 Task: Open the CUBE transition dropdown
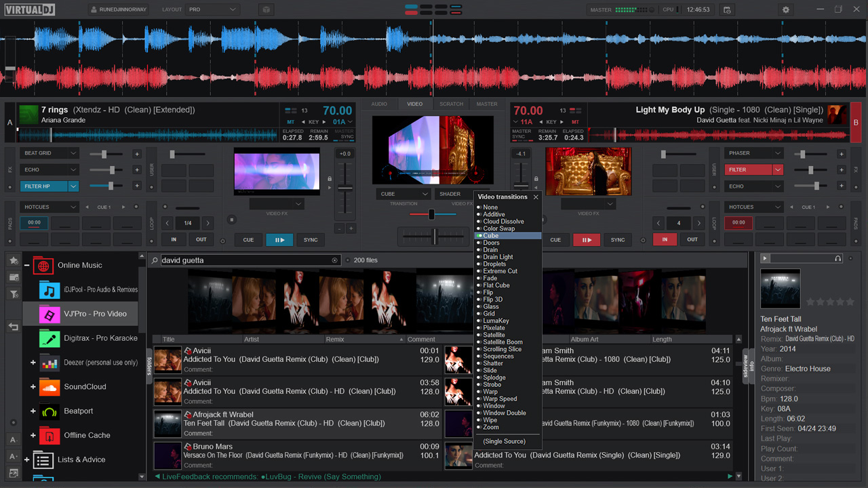403,194
